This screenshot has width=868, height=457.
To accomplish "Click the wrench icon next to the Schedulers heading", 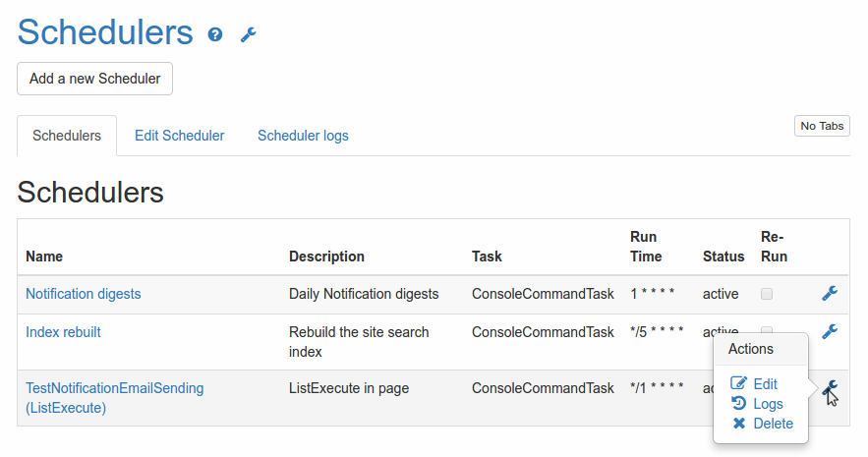I will (248, 34).
